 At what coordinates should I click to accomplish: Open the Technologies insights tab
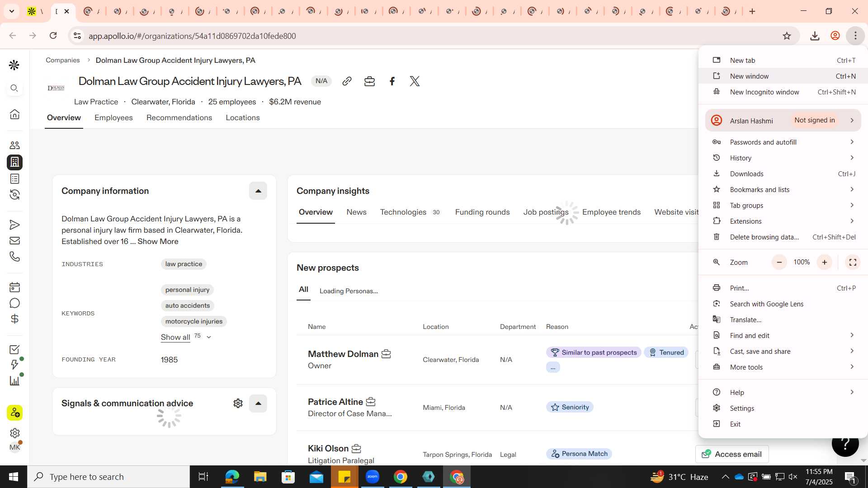[x=410, y=212]
